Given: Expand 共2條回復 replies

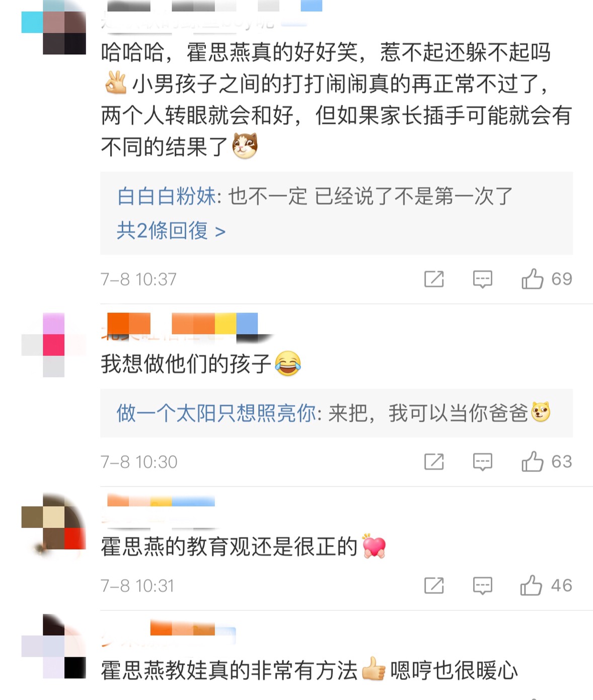Looking at the screenshot, I should click(171, 231).
